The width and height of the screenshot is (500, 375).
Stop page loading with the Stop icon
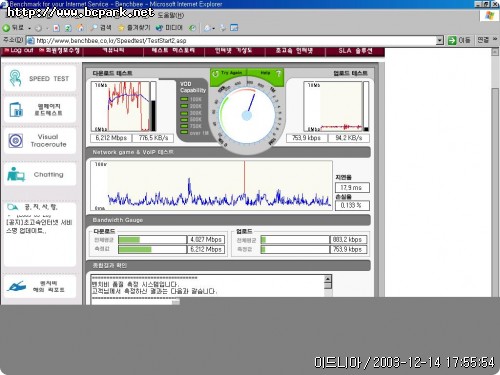[x=56, y=28]
